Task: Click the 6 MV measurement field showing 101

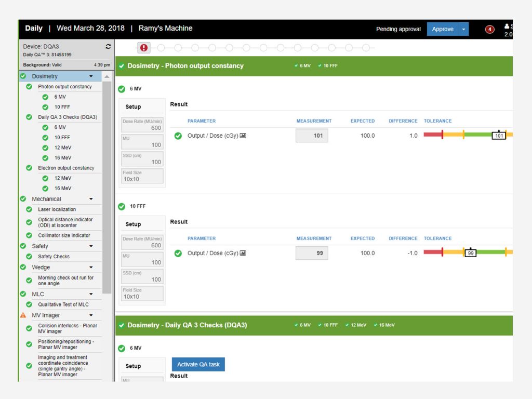Action: coord(312,136)
